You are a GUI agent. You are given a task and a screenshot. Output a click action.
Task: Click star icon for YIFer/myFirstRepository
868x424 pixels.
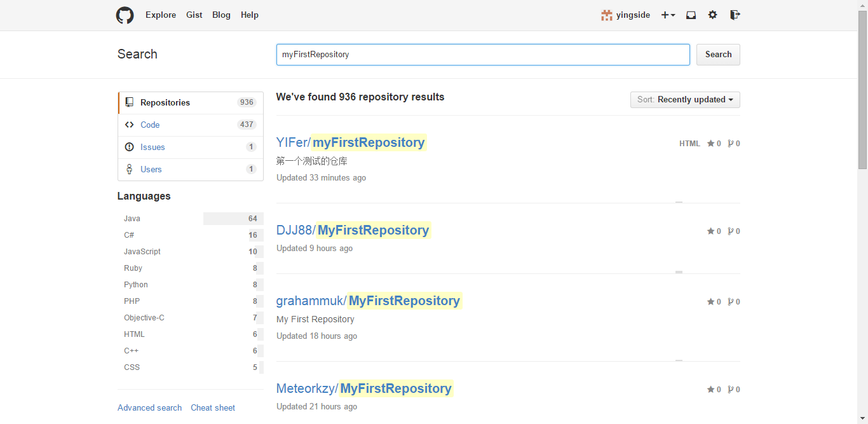[711, 144]
